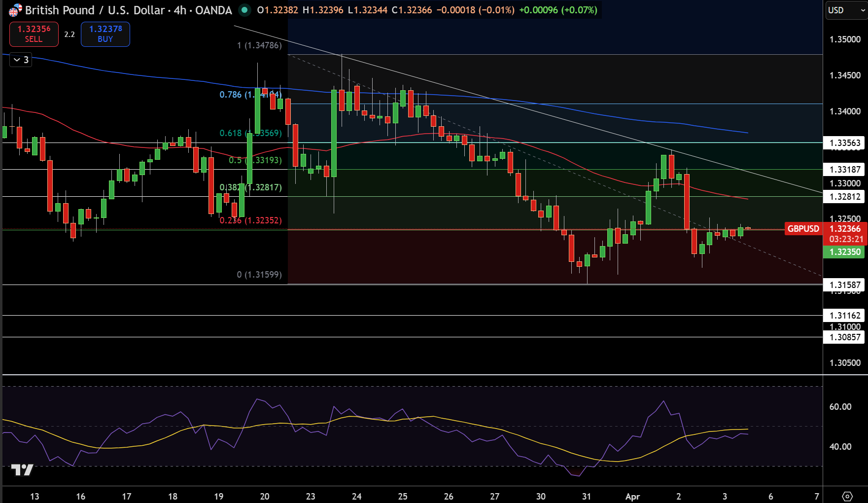The height and width of the screenshot is (503, 868).
Task: Click the Fibonacci 0 (1.31599) label
Action: (259, 275)
